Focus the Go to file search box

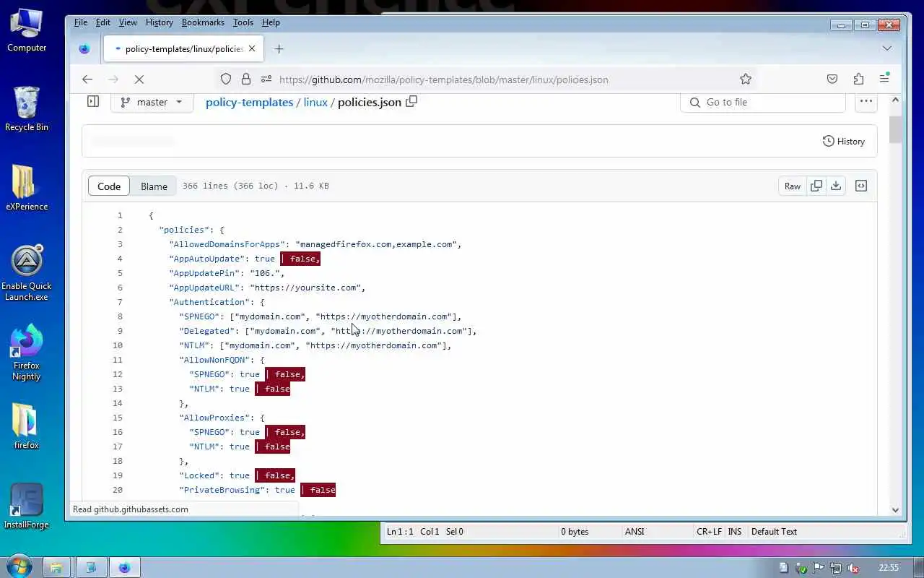763,102
